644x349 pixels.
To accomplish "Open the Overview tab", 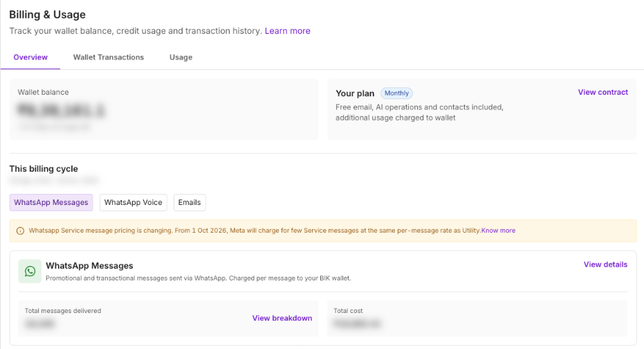I will pos(30,57).
